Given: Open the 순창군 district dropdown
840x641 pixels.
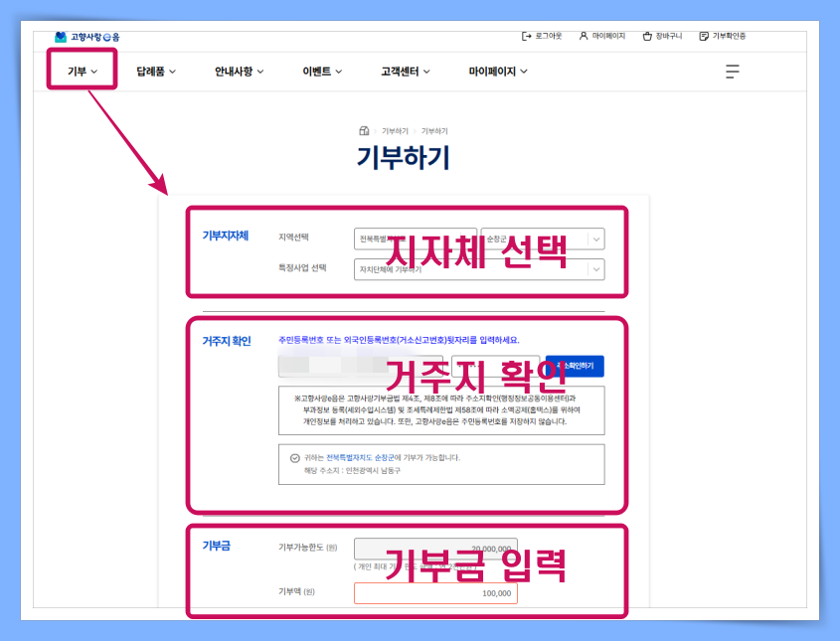Looking at the screenshot, I should click(x=543, y=239).
